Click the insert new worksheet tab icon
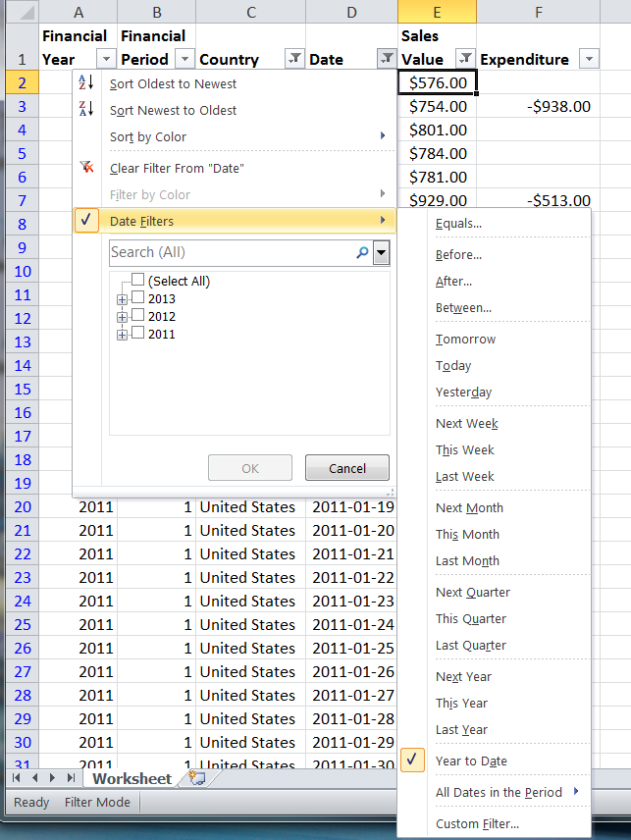Image resolution: width=631 pixels, height=840 pixels. (x=197, y=778)
